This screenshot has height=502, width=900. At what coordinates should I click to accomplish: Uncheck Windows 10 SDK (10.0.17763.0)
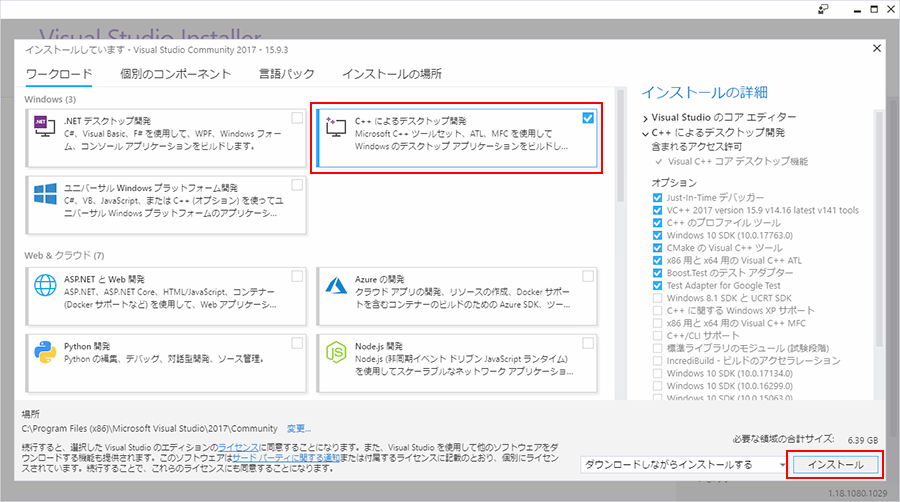point(657,235)
